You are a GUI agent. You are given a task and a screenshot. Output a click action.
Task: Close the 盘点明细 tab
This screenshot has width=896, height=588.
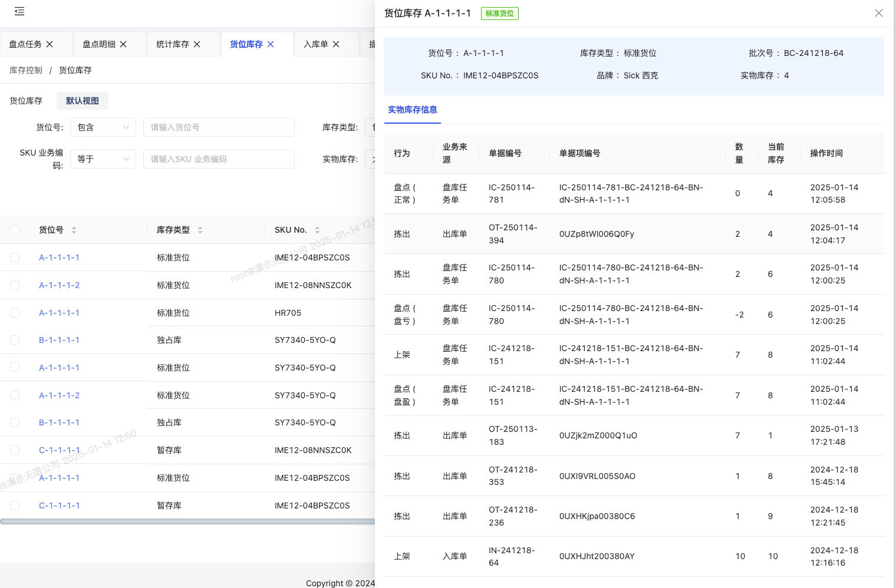[123, 44]
